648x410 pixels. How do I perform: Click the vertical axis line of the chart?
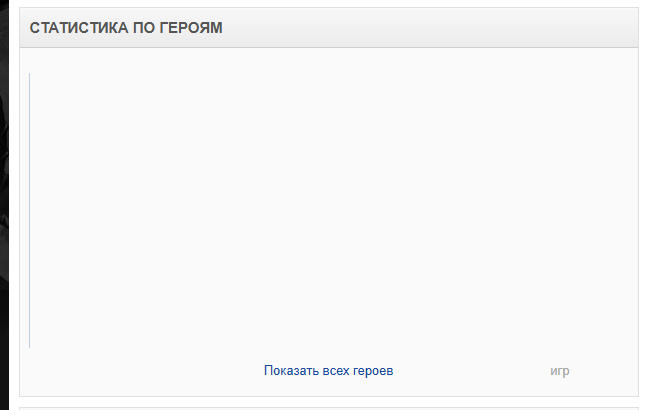30,210
